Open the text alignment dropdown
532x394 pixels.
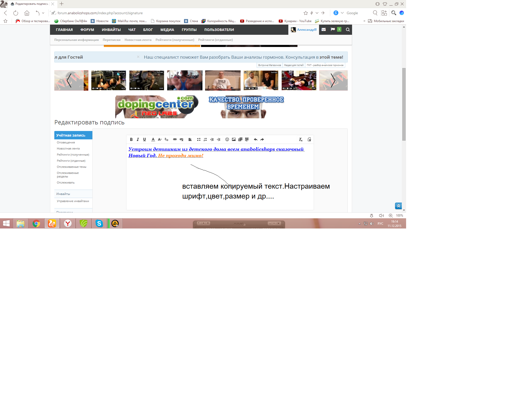tap(190, 139)
